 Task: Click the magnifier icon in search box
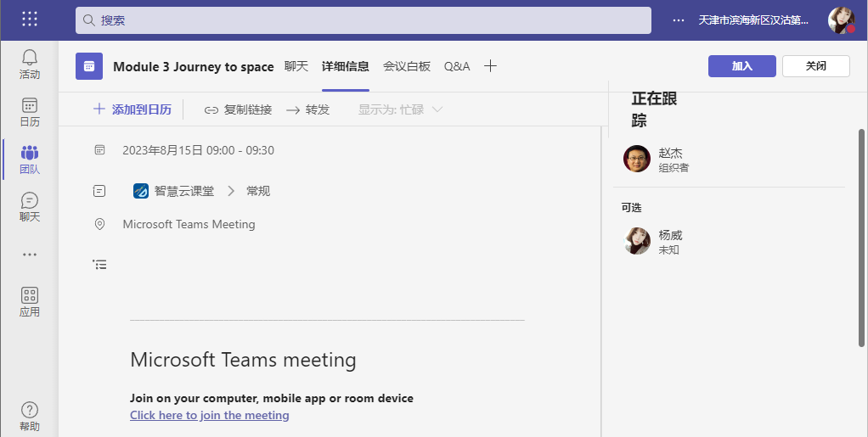[x=88, y=20]
